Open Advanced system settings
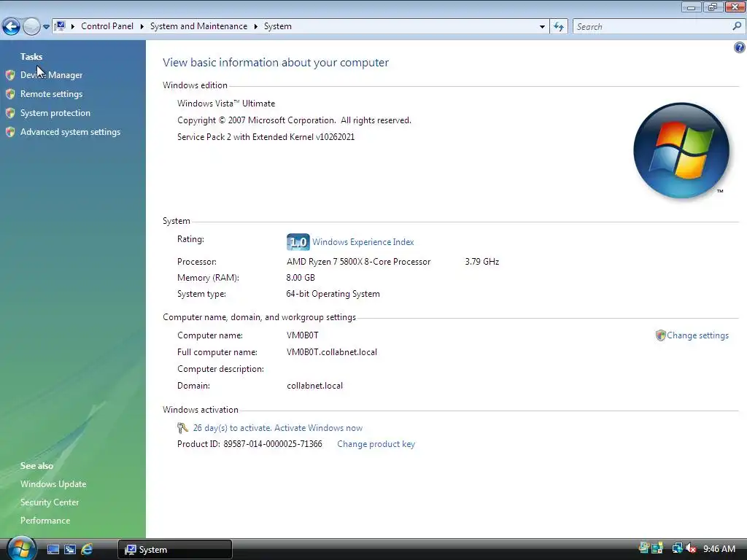 [x=71, y=132]
